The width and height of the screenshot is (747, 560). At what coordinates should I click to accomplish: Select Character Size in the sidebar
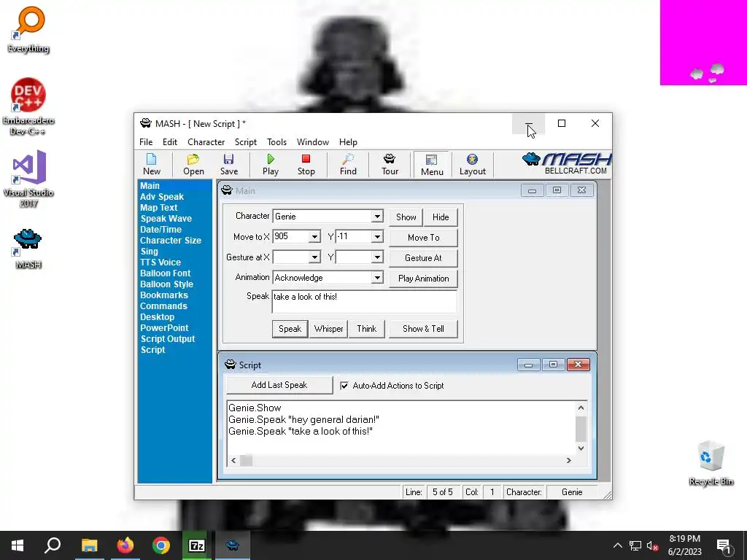tap(171, 241)
